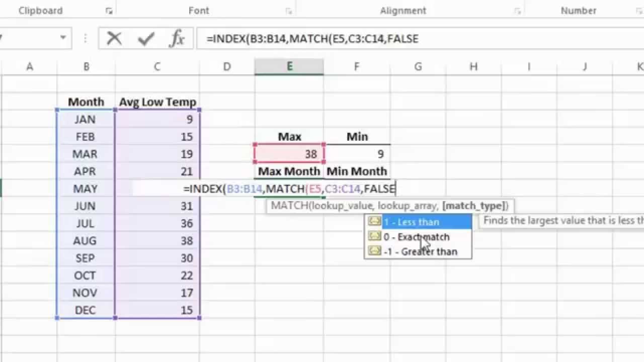
Task: Click Max value cell showing 38
Action: point(289,154)
